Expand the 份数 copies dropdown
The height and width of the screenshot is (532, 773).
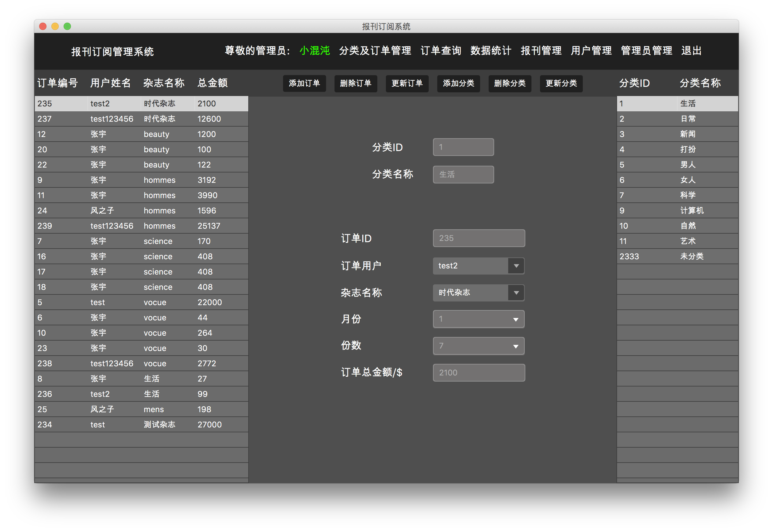pyautogui.click(x=478, y=346)
